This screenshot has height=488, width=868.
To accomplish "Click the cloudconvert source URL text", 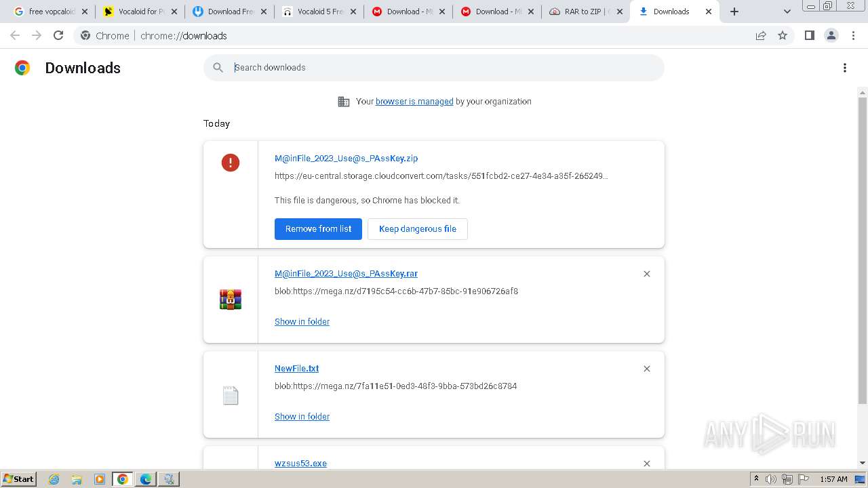I will click(441, 176).
